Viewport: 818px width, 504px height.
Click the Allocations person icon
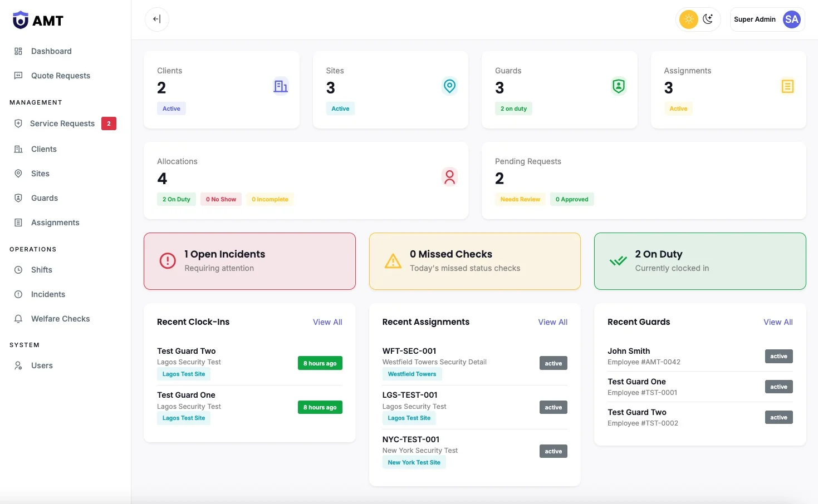click(449, 177)
